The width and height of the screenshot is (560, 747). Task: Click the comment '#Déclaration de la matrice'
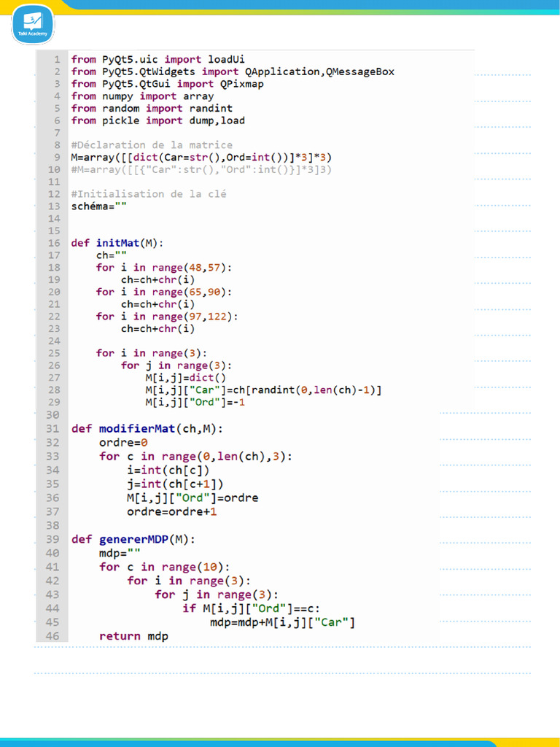[152, 145]
